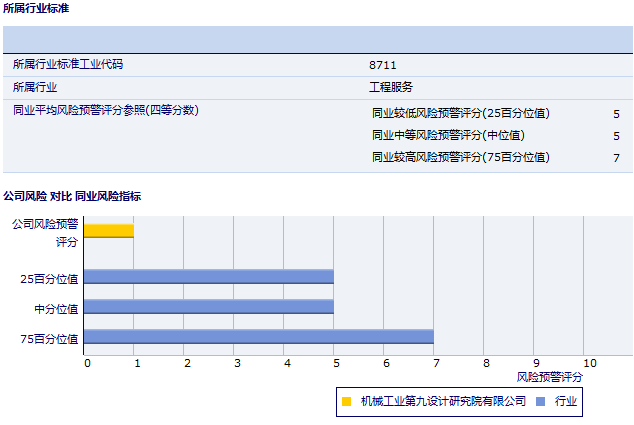Click the 所属行业标准工业代码 label
This screenshot has width=634, height=425.
68,64
